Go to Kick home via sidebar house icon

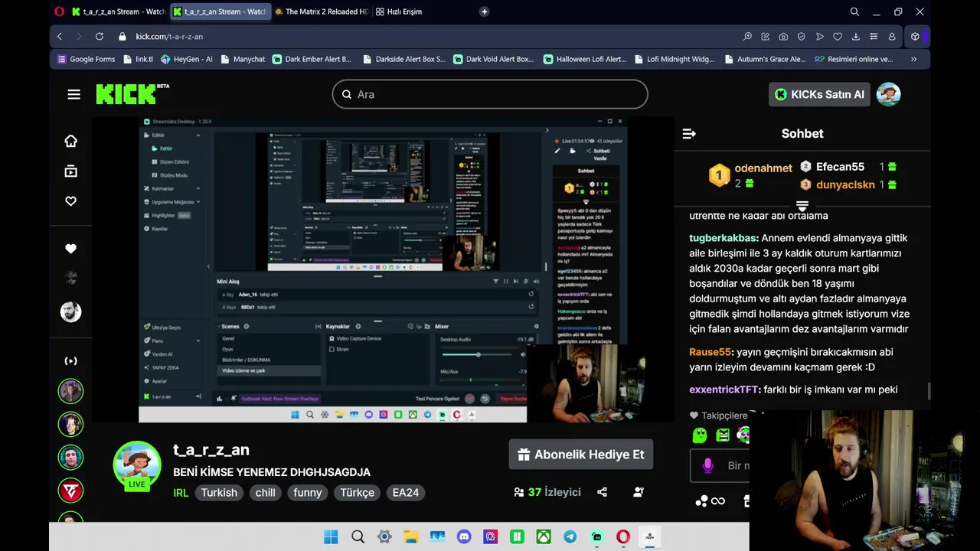coord(70,141)
